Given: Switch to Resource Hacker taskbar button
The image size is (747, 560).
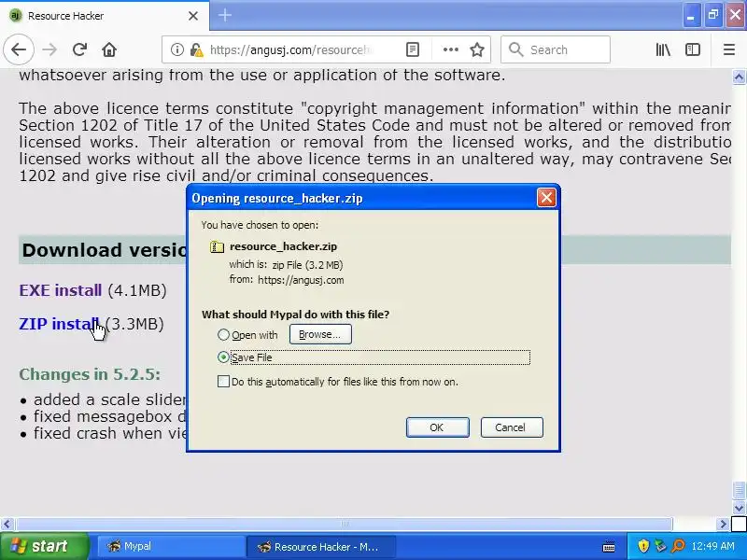Looking at the screenshot, I should click(x=320, y=547).
